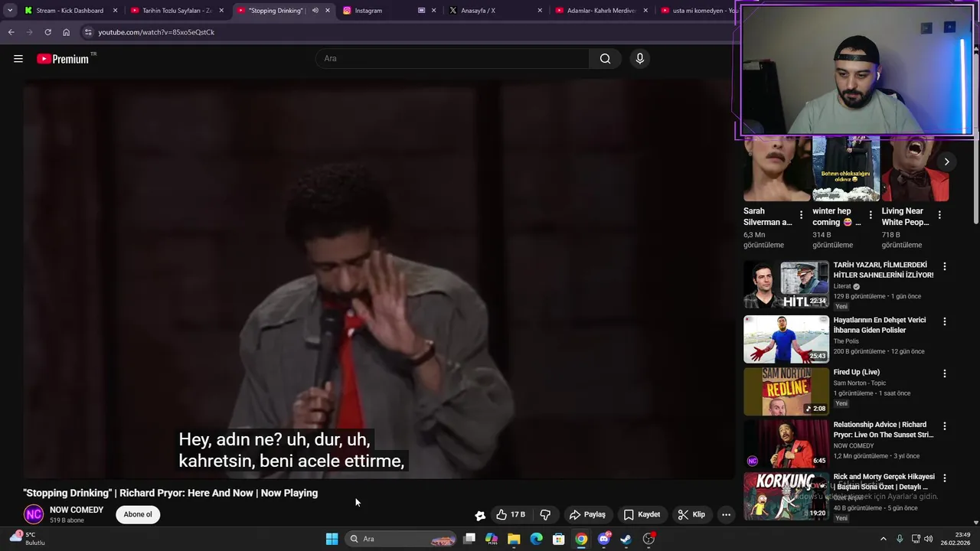980x551 pixels.
Task: Open NOW COMEDY channel name link
Action: click(x=77, y=510)
